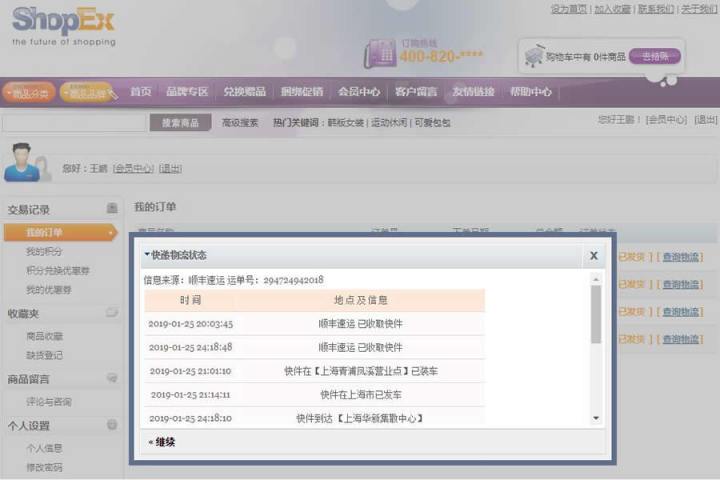Click the ShopEx logo

pos(63,22)
